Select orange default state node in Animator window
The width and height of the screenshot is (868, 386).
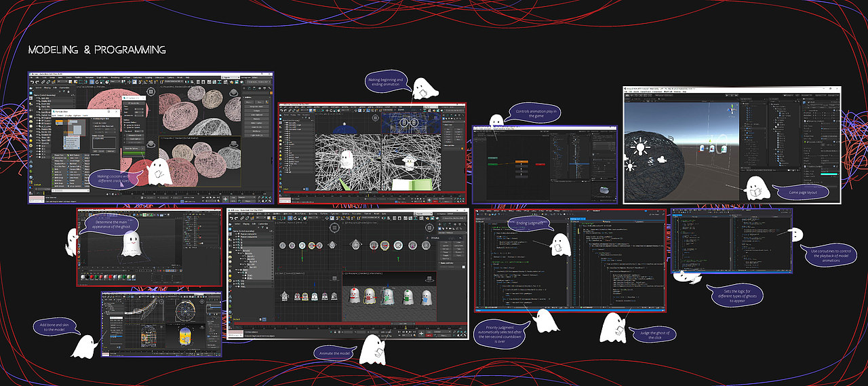pyautogui.click(x=521, y=162)
